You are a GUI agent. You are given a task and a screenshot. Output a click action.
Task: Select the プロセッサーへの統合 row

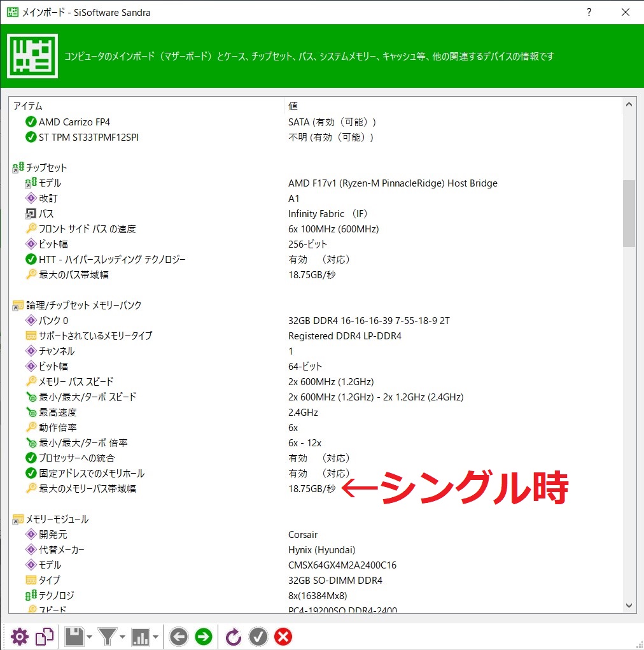tap(315, 458)
